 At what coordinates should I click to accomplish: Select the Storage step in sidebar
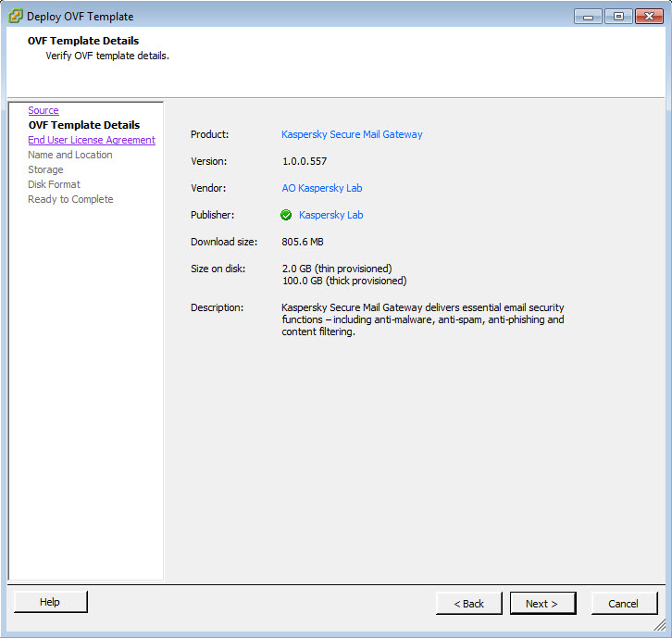coord(46,169)
